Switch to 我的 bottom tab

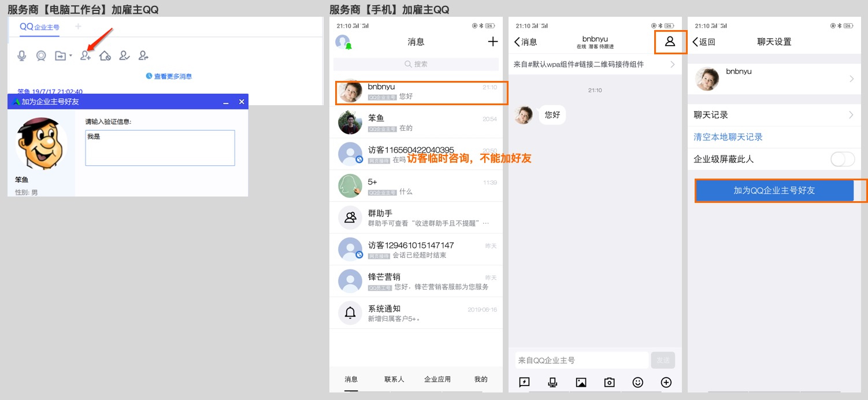[481, 380]
